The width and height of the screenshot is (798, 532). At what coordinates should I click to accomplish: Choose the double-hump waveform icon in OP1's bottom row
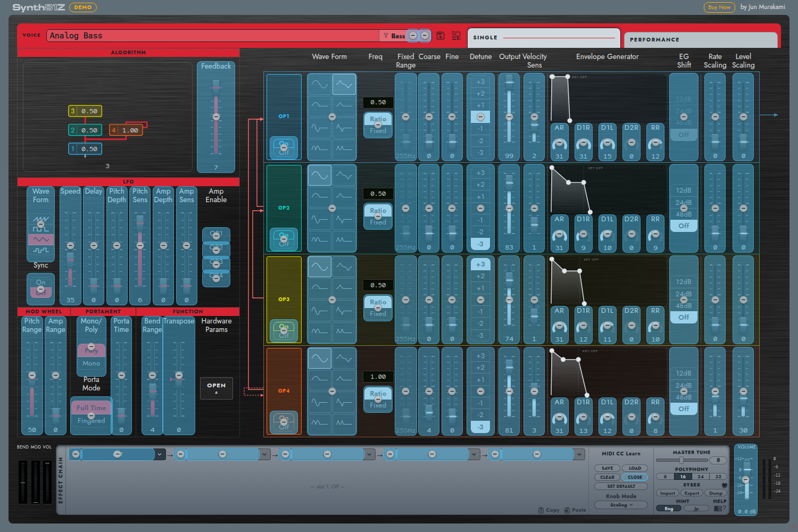tap(320, 149)
